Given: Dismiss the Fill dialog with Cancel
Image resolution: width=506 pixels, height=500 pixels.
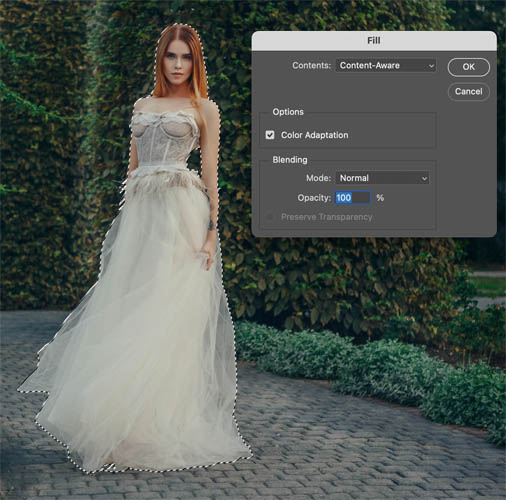Looking at the screenshot, I should [x=468, y=92].
